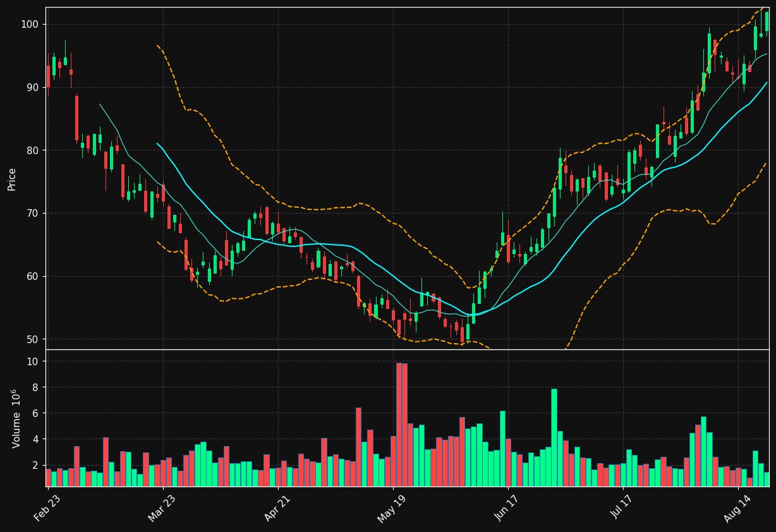The width and height of the screenshot is (776, 532).
Task: Click the Jun 17 date label
Action: (508, 507)
